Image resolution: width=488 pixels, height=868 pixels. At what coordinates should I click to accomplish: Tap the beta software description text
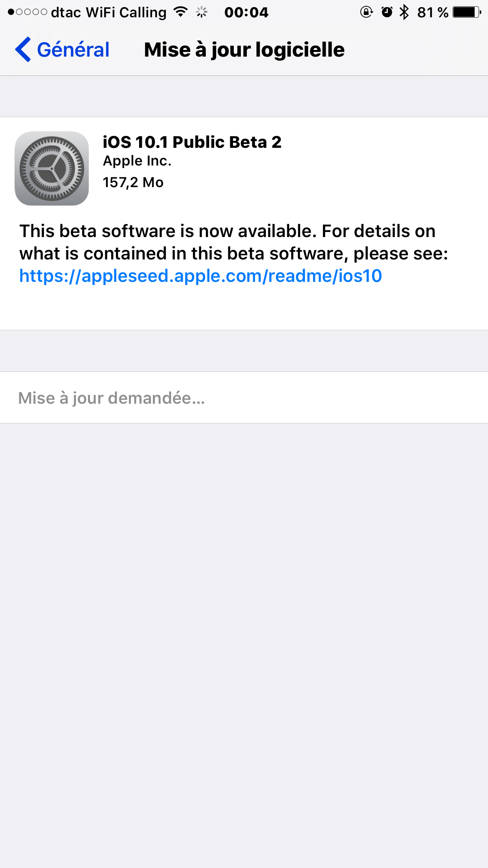tap(234, 242)
